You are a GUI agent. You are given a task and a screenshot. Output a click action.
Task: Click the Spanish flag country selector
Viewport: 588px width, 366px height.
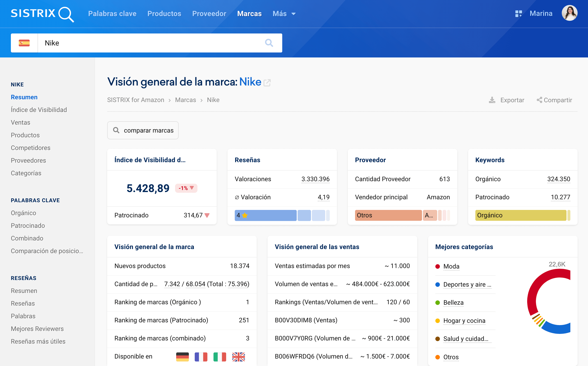pos(24,43)
